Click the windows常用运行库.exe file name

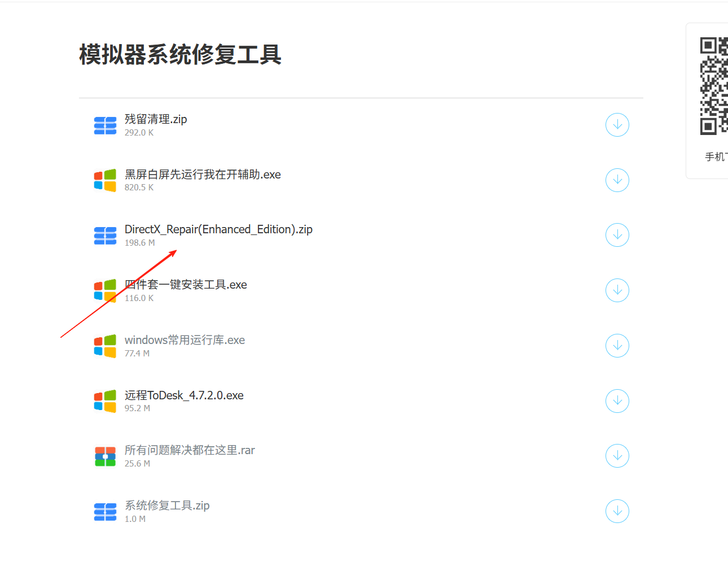pyautogui.click(x=185, y=340)
